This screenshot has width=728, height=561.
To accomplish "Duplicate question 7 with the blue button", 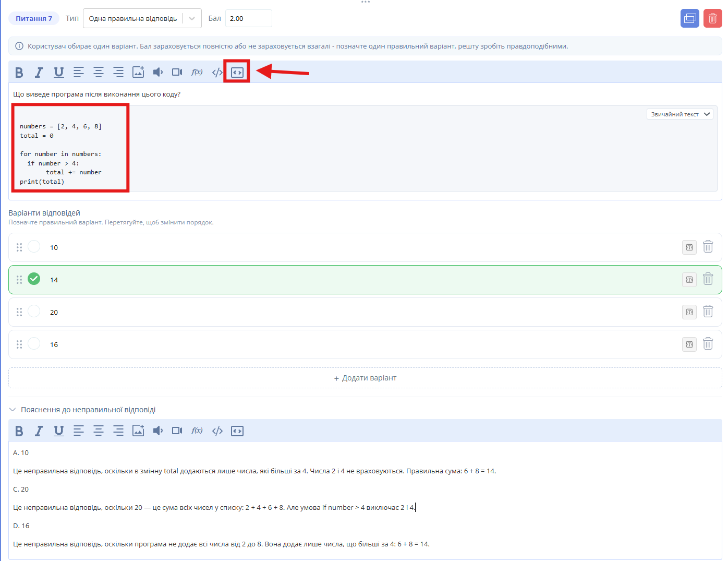I will tap(690, 18).
